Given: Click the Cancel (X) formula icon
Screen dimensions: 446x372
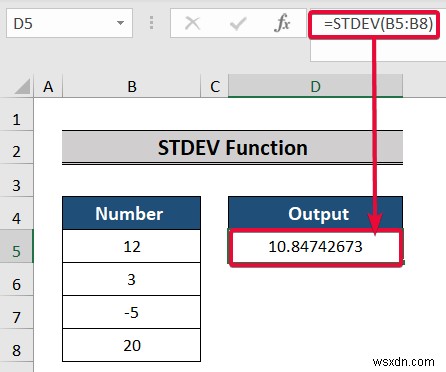Looking at the screenshot, I should click(x=192, y=24).
